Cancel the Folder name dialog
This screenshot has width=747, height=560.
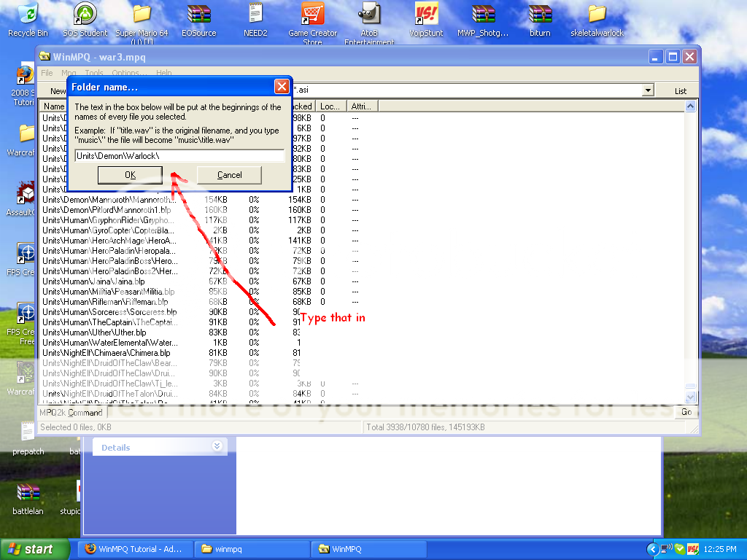(229, 175)
